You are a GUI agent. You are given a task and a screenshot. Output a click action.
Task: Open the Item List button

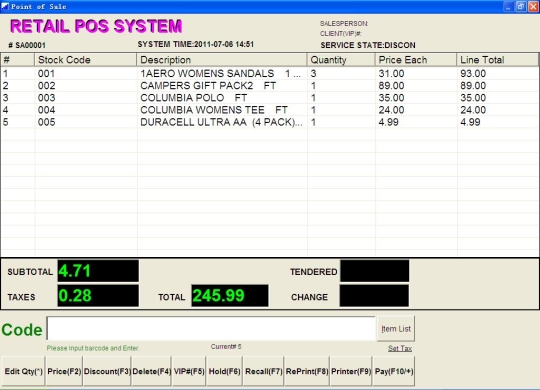coord(396,329)
